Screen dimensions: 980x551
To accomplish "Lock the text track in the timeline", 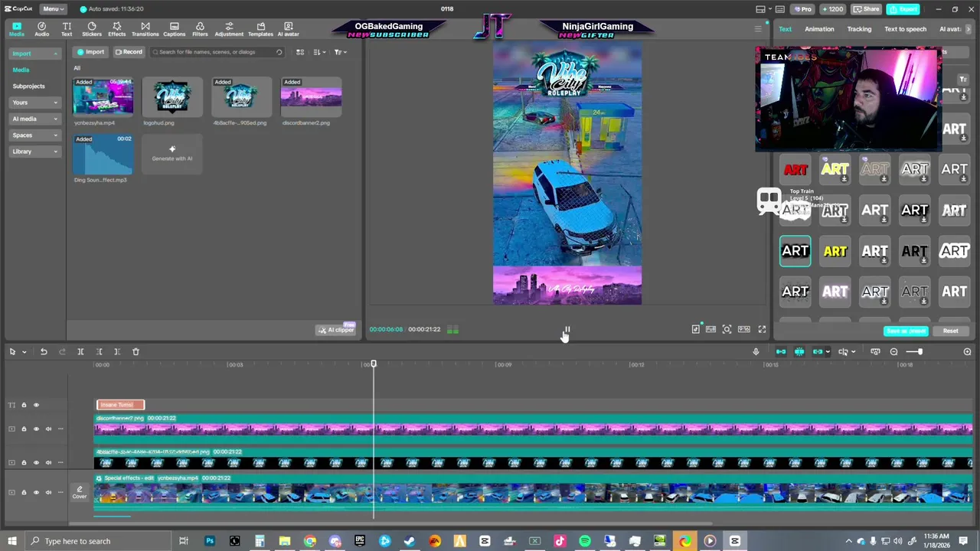I will point(24,405).
